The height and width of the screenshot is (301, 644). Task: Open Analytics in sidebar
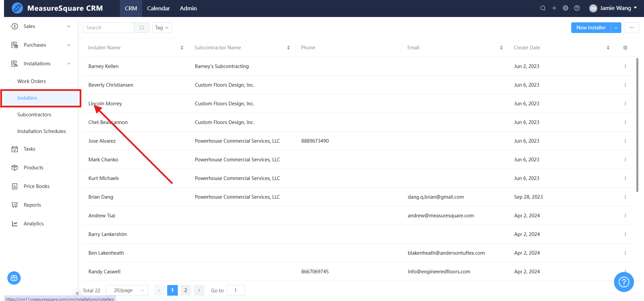click(x=34, y=224)
